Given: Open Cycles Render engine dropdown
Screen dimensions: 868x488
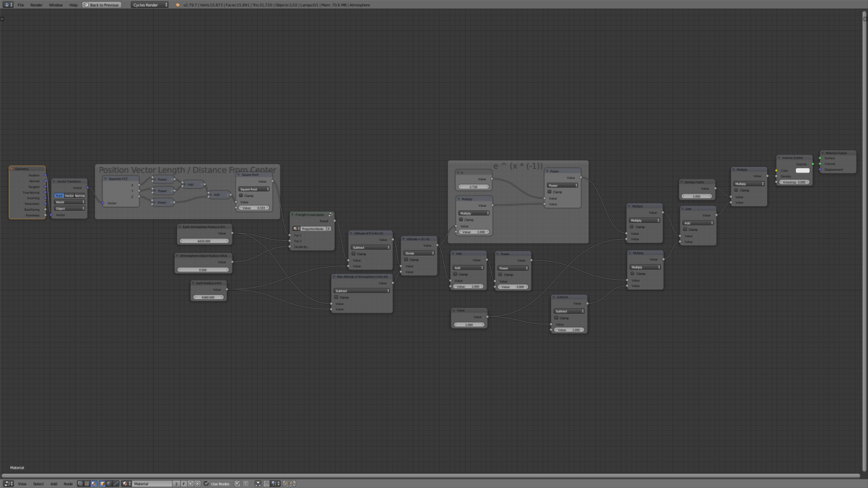Looking at the screenshot, I should pos(150,5).
